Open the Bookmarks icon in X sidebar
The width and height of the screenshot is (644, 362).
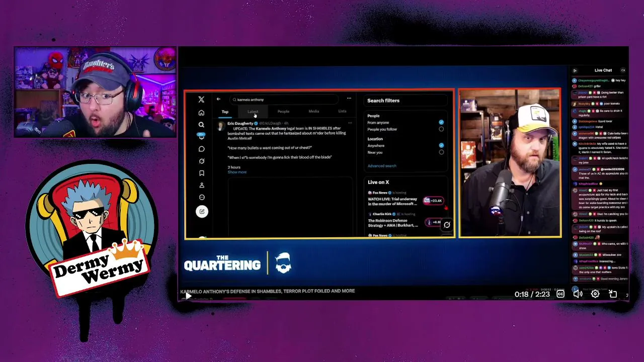tap(201, 173)
